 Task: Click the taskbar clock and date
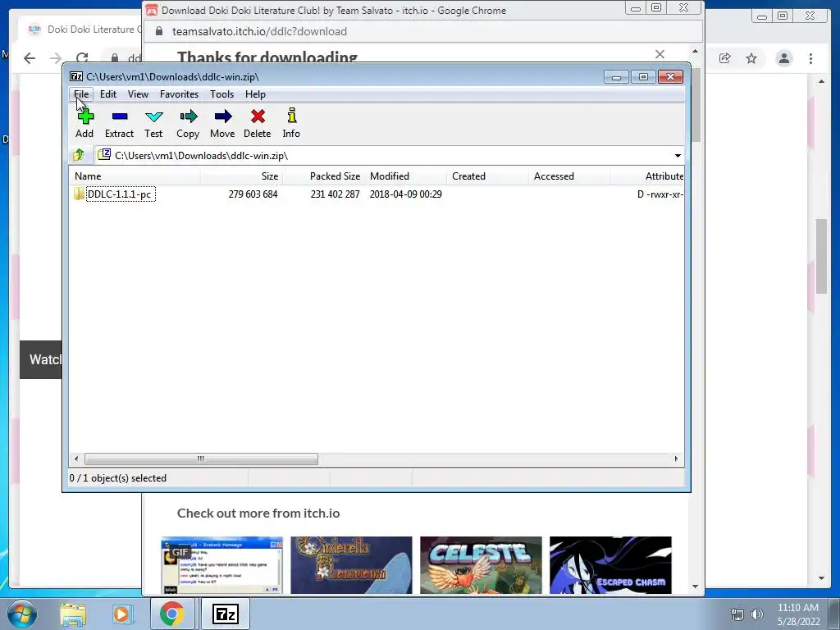[797, 614]
